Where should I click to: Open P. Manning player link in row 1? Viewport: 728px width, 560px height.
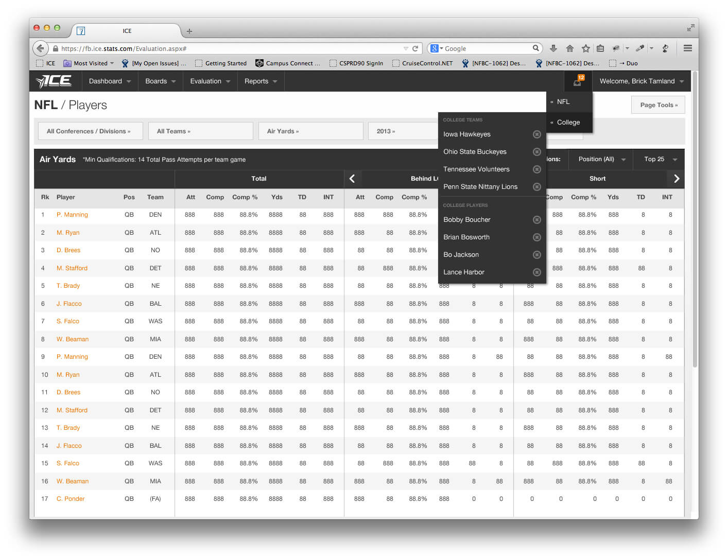tap(72, 215)
